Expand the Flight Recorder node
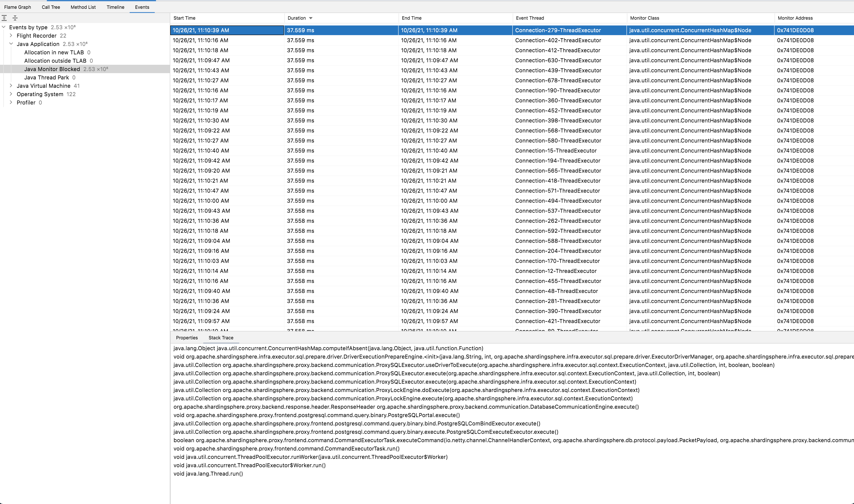This screenshot has height=504, width=854. point(11,35)
